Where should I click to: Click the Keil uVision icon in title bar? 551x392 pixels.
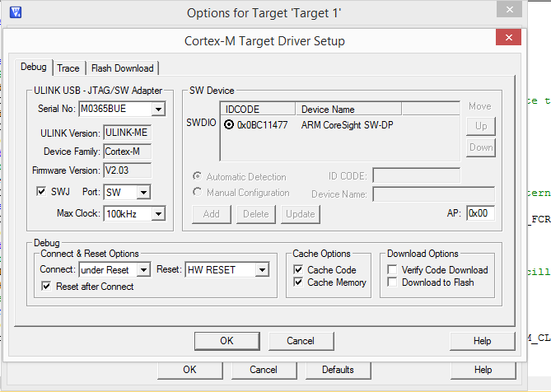16,12
